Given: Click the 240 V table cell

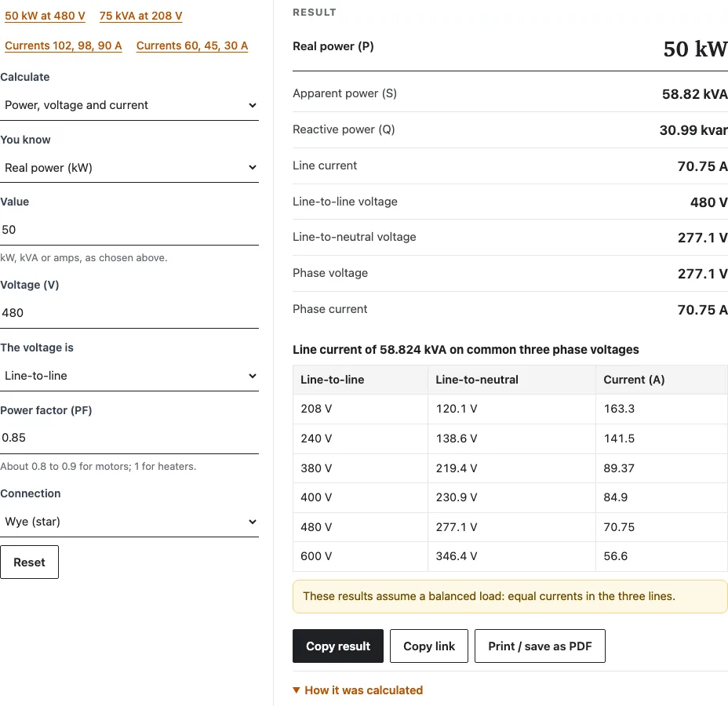Looking at the screenshot, I should (x=360, y=439).
